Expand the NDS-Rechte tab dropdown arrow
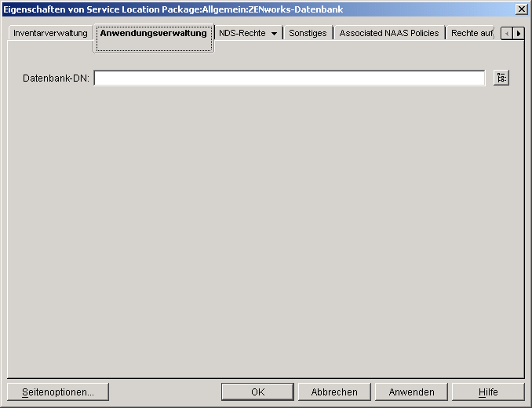Screen dimensions: 532x408 coord(274,34)
